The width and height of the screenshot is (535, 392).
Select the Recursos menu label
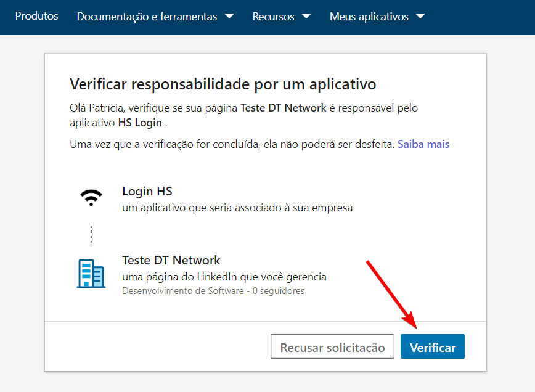tap(273, 17)
